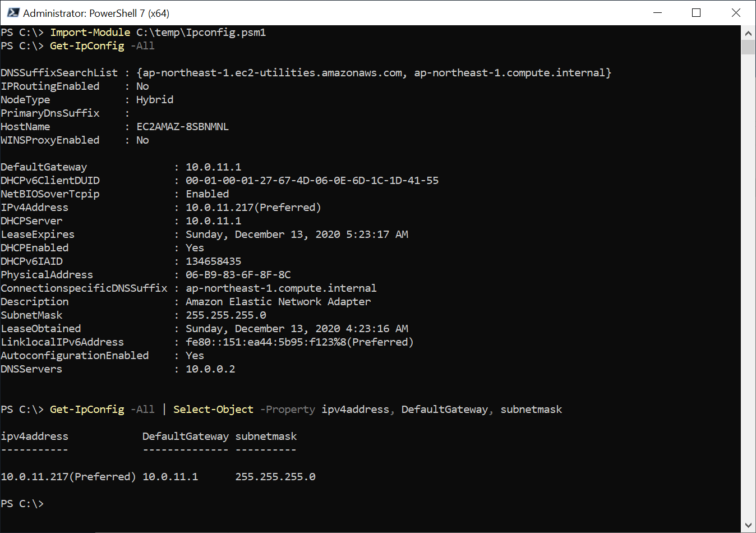Click the -All parameter text
Viewport: 756px width, 533px height.
tap(142, 45)
